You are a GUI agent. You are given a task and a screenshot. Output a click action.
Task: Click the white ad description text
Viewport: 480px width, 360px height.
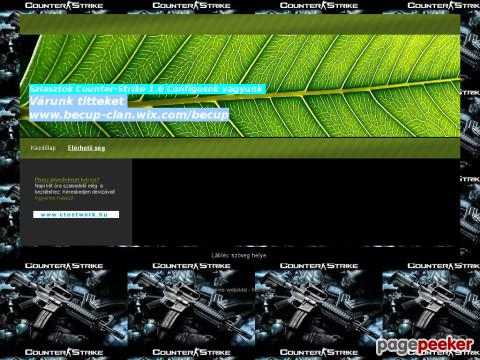point(75,189)
